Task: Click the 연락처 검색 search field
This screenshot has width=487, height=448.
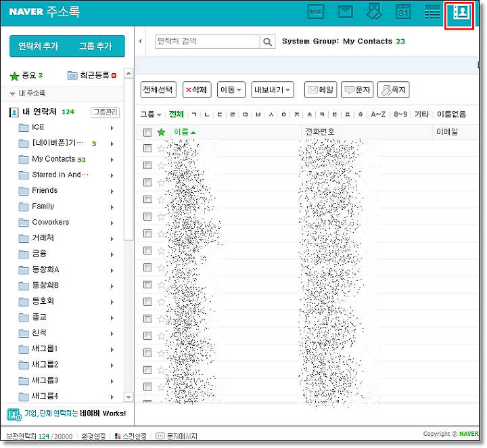Action: pyautogui.click(x=208, y=42)
